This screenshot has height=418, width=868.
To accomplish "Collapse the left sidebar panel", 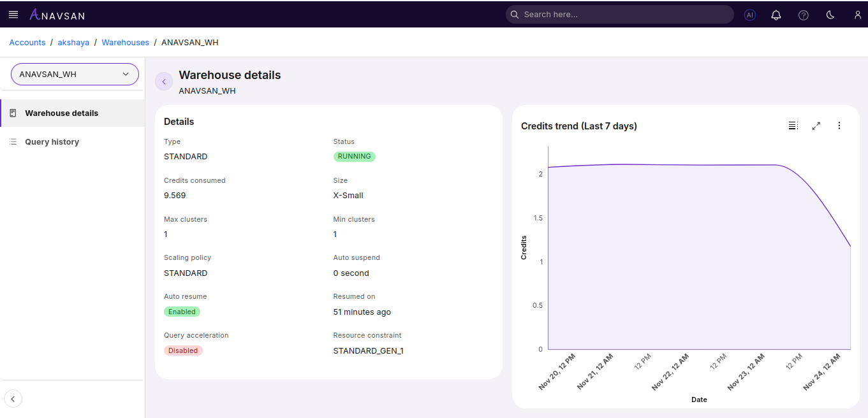I will coord(13,399).
